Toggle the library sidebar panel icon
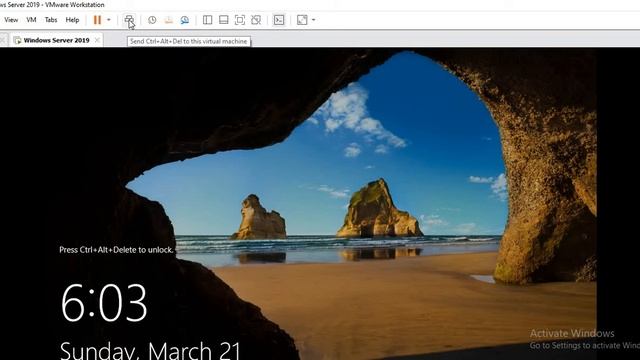The width and height of the screenshot is (640, 360). click(x=207, y=20)
